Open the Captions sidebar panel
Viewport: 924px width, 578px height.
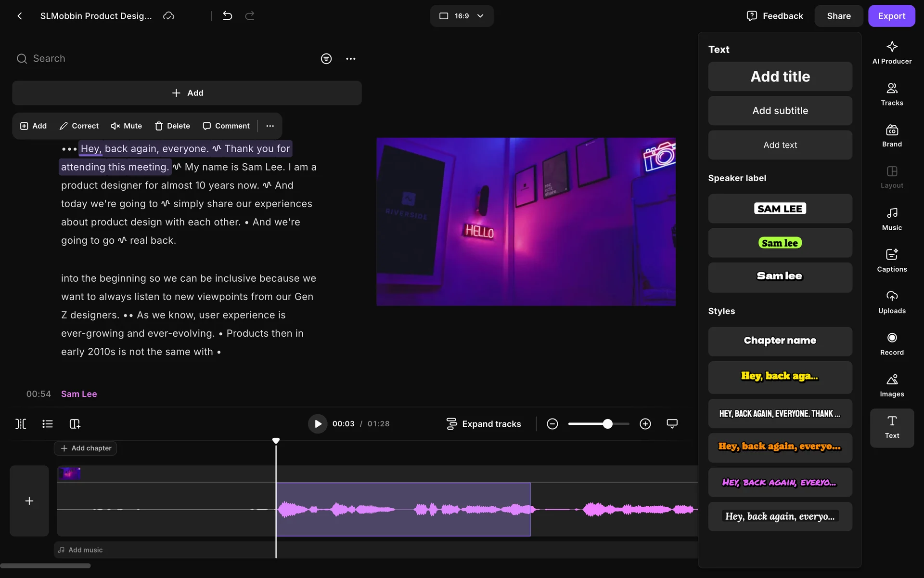(x=891, y=260)
